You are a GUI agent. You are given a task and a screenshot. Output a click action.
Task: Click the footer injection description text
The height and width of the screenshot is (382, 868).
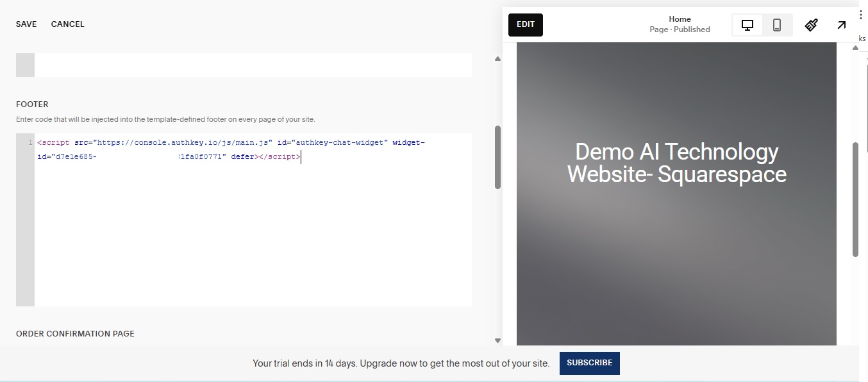(x=165, y=120)
